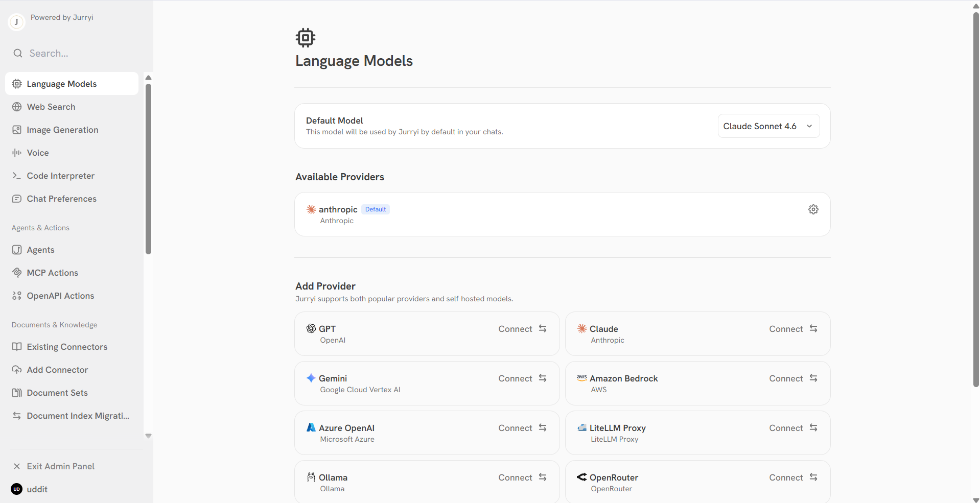Click the OpenRouter connect arrows icon
This screenshot has width=980, height=503.
(x=813, y=477)
